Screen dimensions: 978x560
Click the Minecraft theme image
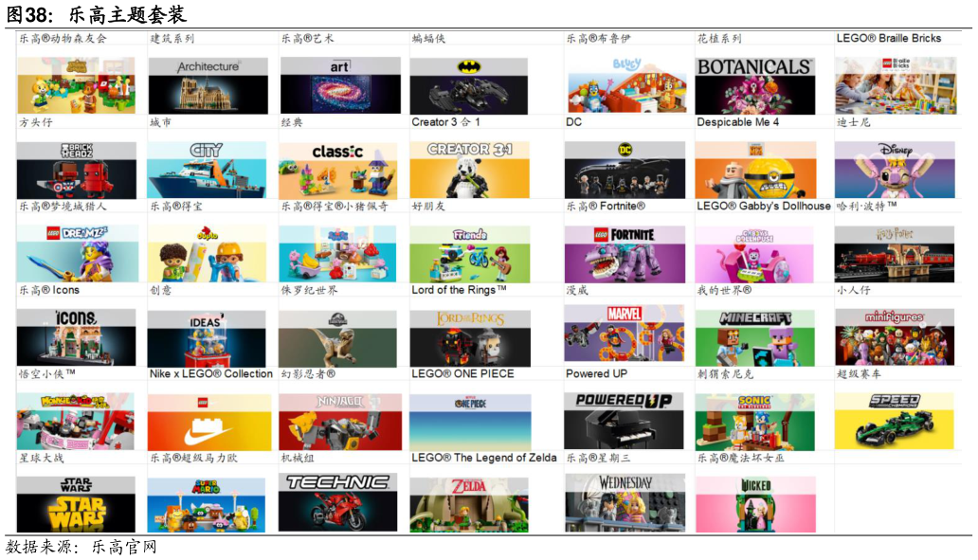point(754,337)
